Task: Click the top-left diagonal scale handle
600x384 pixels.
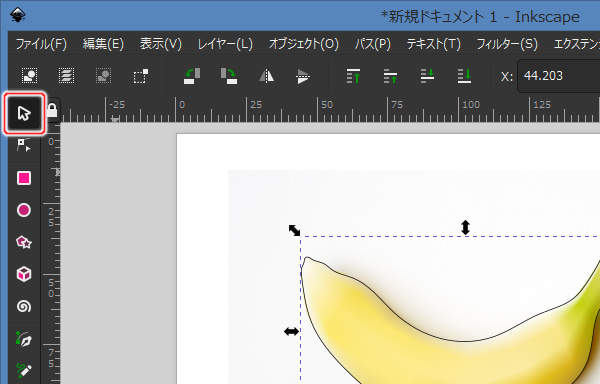Action: coord(294,230)
